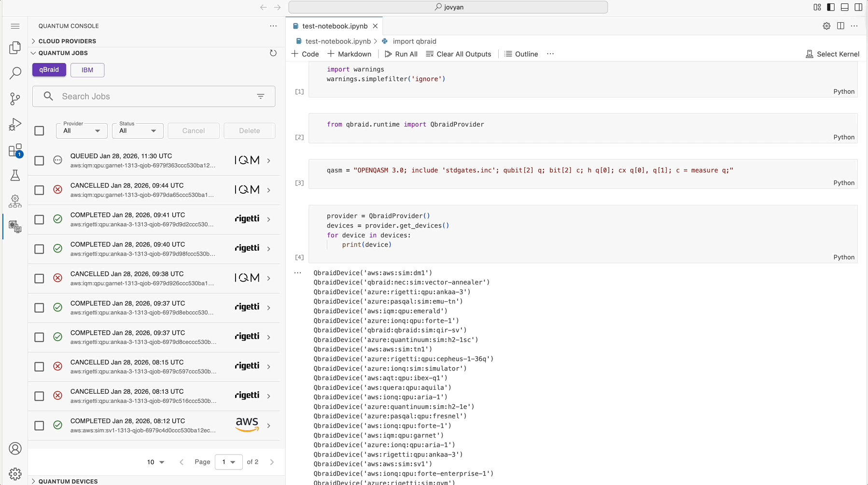868x485 pixels.
Task: Open the Explorer view in activity bar
Action: click(x=15, y=47)
